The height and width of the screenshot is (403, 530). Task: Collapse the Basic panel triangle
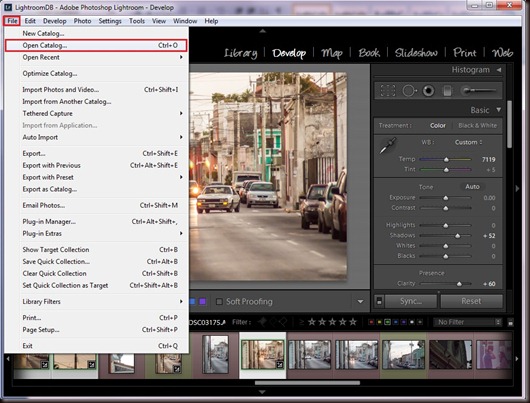coord(499,110)
